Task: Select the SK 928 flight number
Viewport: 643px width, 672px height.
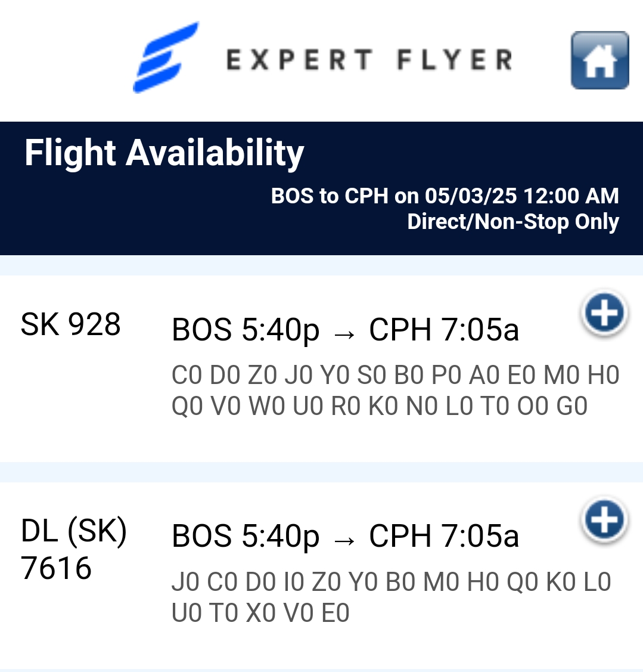Action: click(71, 325)
